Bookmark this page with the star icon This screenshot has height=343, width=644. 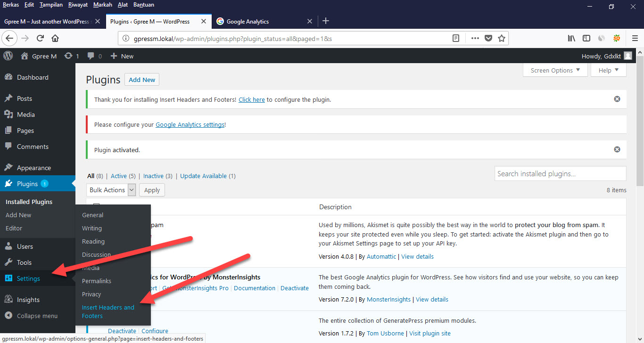pyautogui.click(x=502, y=38)
